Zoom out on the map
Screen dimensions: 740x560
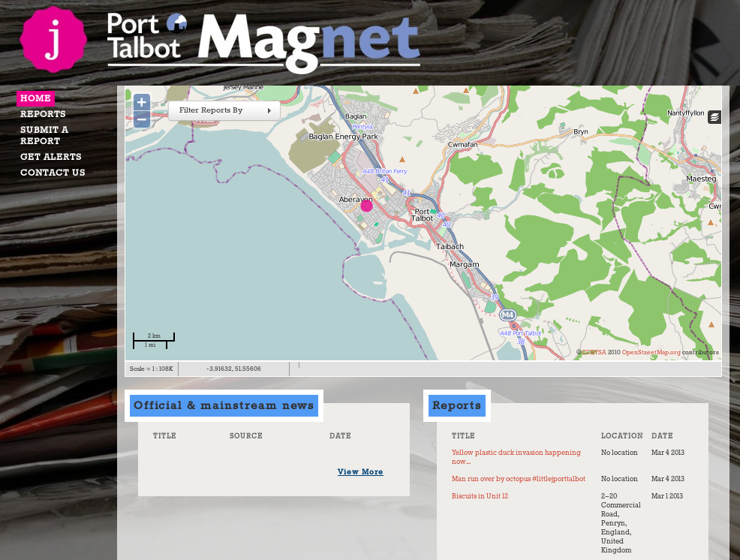tap(142, 119)
